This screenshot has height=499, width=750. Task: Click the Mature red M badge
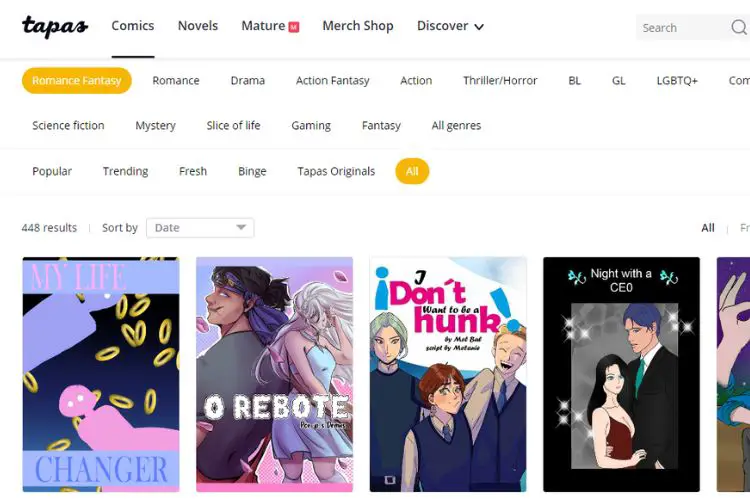pyautogui.click(x=294, y=27)
